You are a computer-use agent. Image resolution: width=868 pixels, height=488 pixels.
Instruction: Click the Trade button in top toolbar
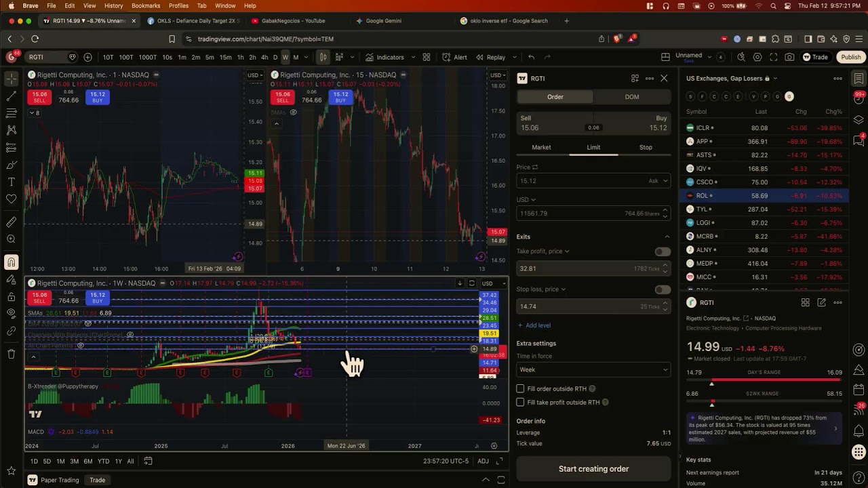pyautogui.click(x=815, y=57)
